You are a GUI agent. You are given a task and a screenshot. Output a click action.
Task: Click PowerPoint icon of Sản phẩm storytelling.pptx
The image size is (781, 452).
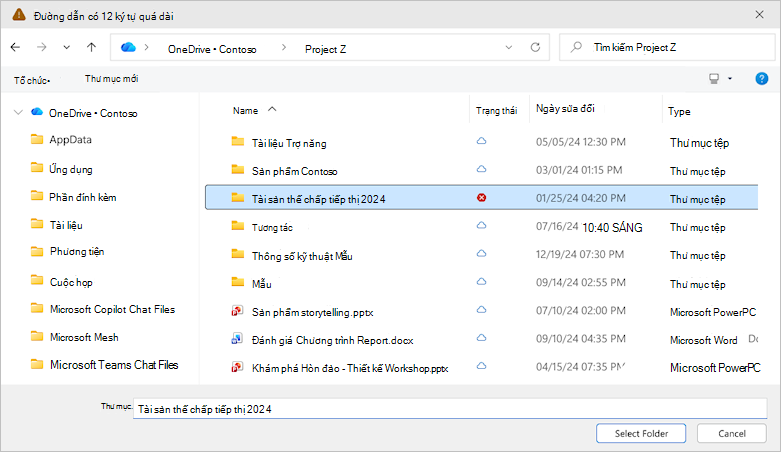coord(237,311)
